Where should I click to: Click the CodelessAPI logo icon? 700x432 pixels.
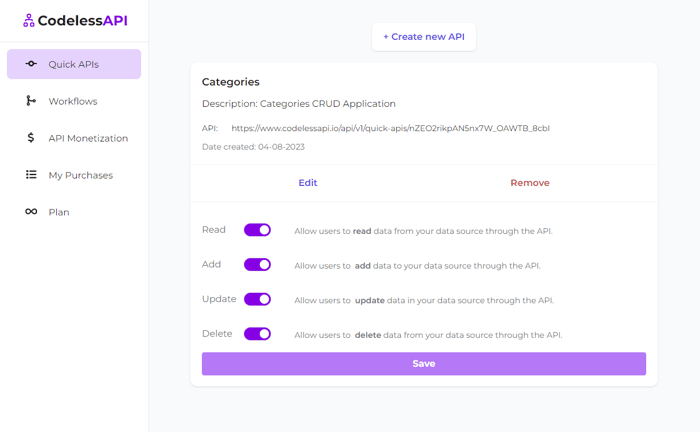pos(29,21)
